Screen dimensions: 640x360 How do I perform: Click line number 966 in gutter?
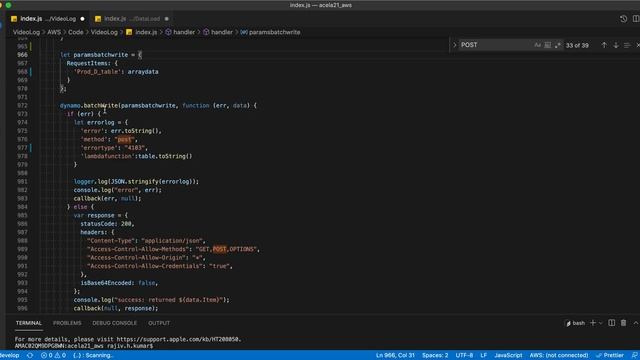22,55
